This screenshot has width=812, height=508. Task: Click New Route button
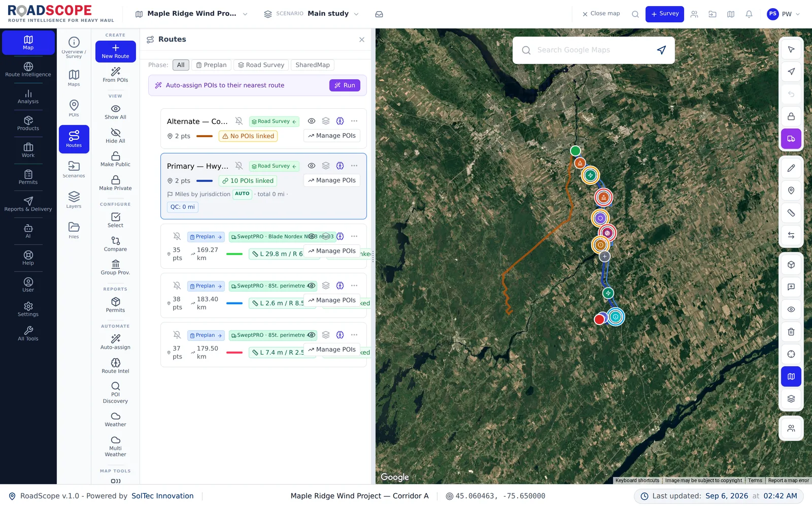pos(115,51)
